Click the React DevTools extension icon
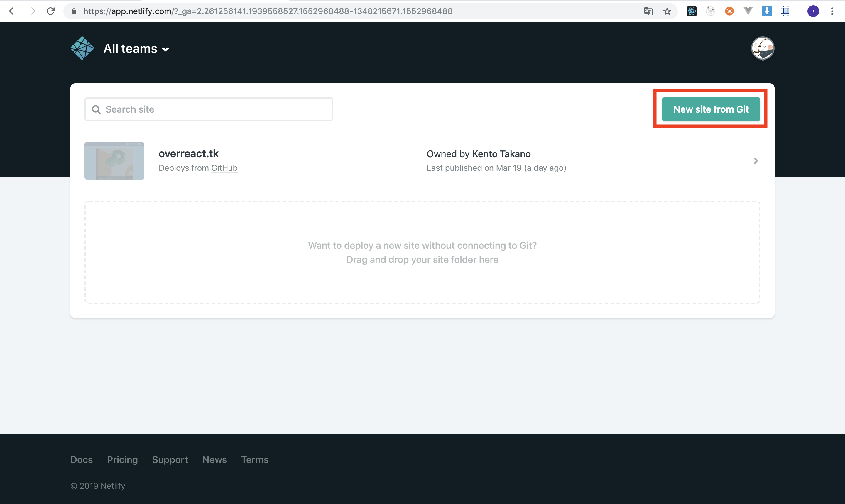 pyautogui.click(x=692, y=11)
